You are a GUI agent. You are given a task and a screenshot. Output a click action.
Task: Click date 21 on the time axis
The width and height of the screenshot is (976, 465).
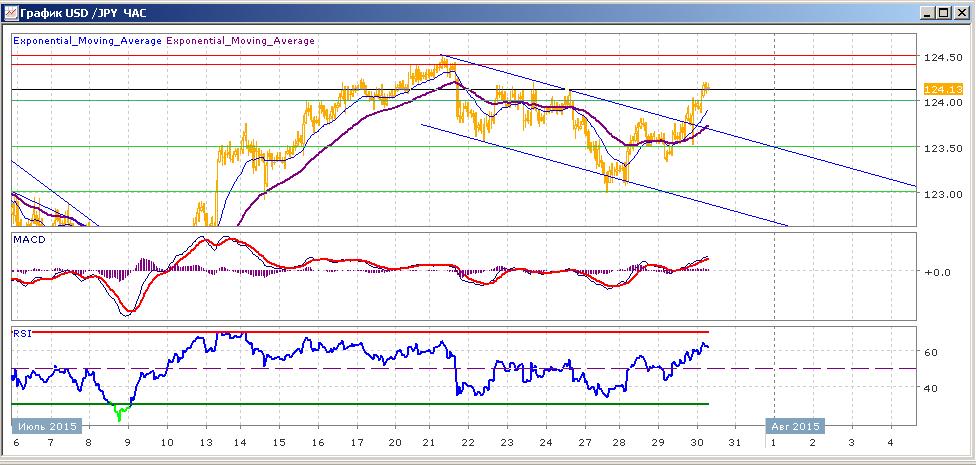(x=428, y=443)
